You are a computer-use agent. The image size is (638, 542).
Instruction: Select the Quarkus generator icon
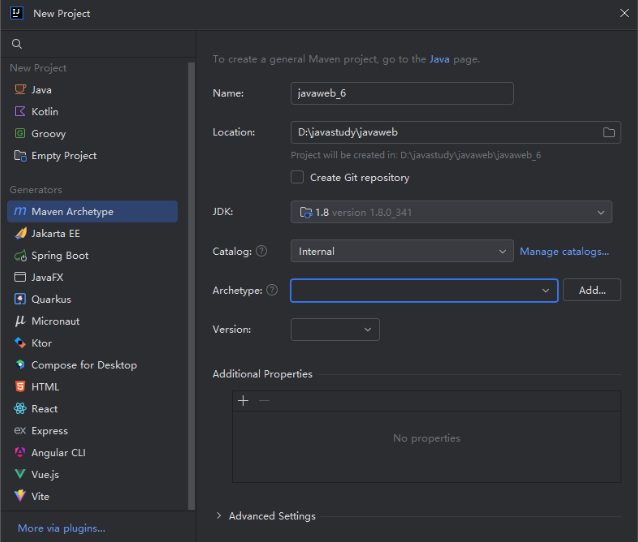pos(21,299)
